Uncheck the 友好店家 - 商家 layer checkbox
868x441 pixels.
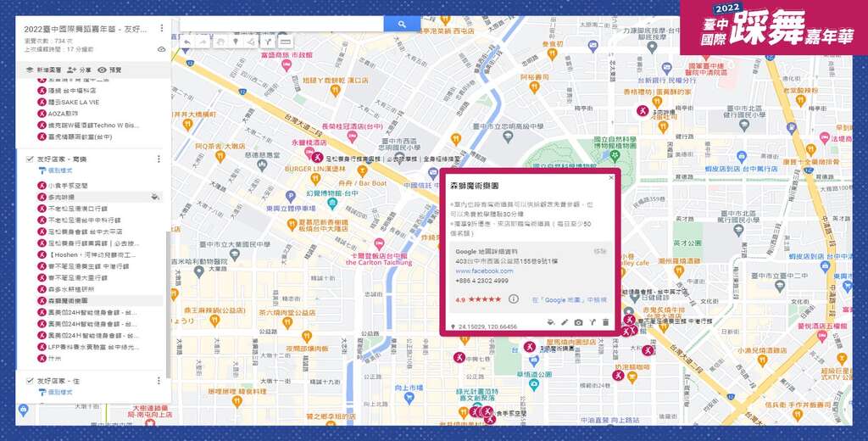[30, 159]
